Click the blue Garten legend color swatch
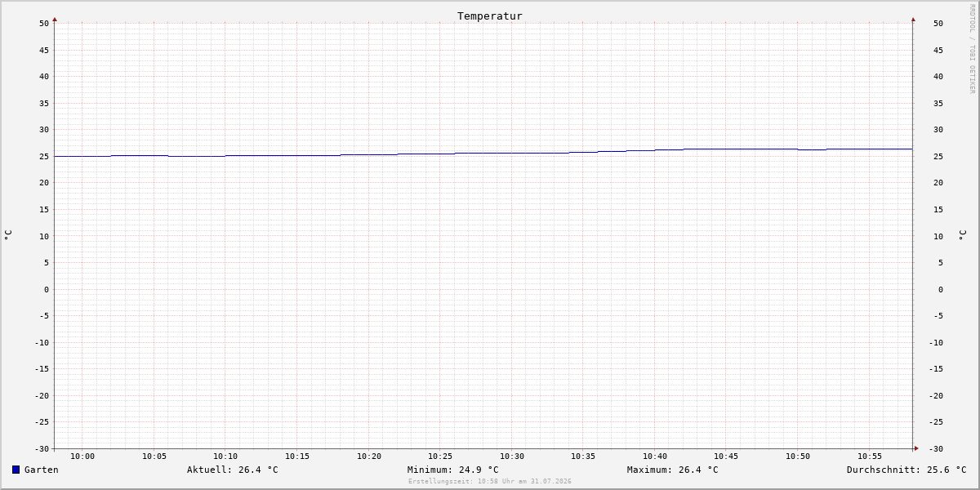 coord(16,470)
